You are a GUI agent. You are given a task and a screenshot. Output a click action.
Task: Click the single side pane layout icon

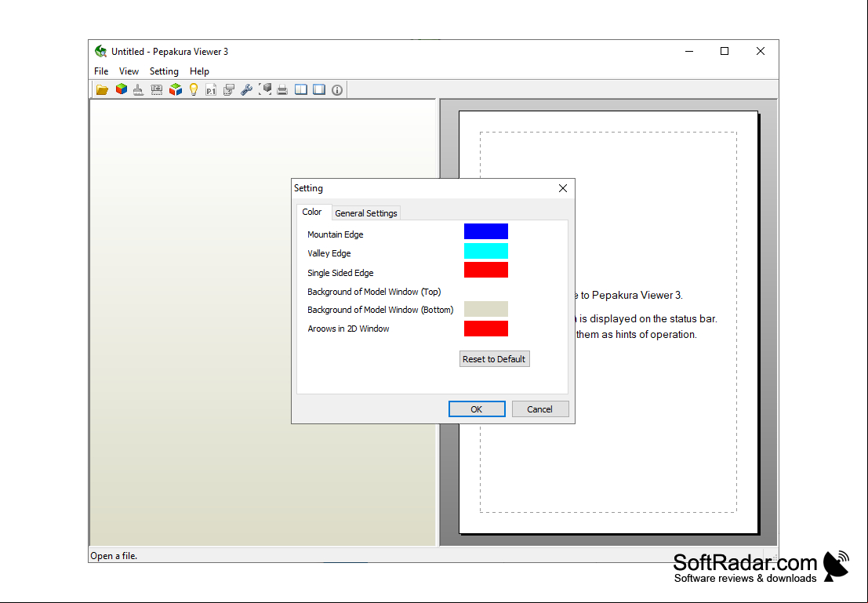[319, 89]
